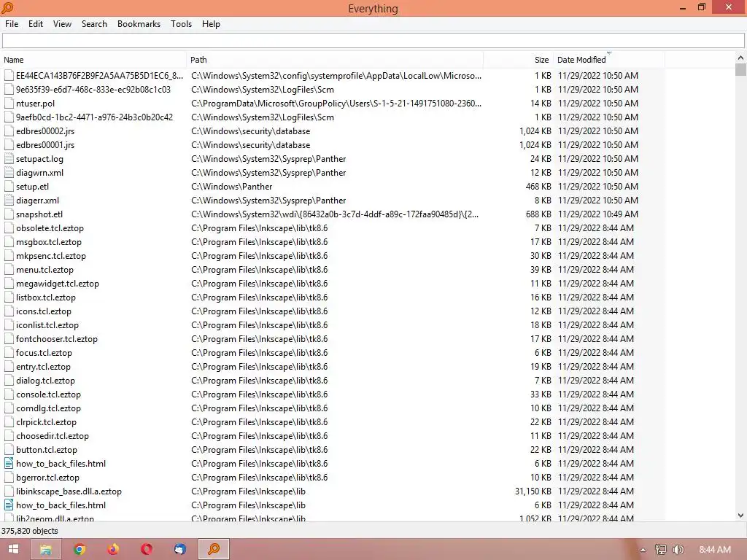Select file icon of listbox.tcl.eztop
The image size is (747, 560).
pyautogui.click(x=9, y=297)
